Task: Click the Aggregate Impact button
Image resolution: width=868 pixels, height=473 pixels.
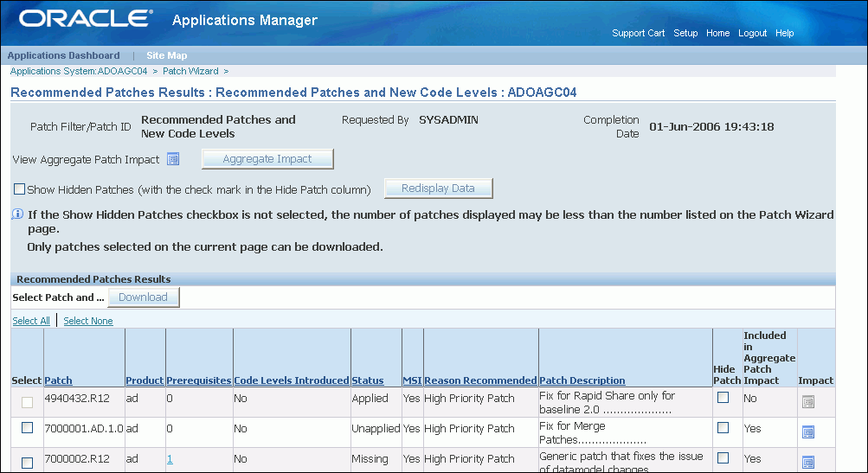Action: click(x=267, y=159)
